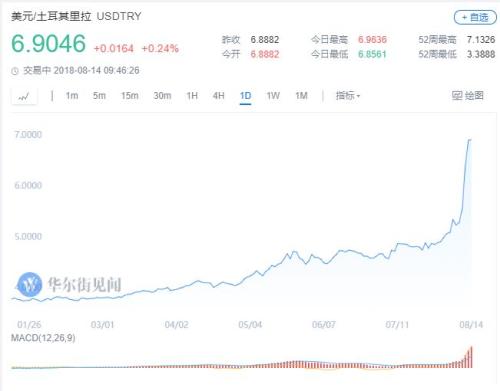Open the 绘图 drawing tools
This screenshot has height=391, width=500.
[x=468, y=96]
